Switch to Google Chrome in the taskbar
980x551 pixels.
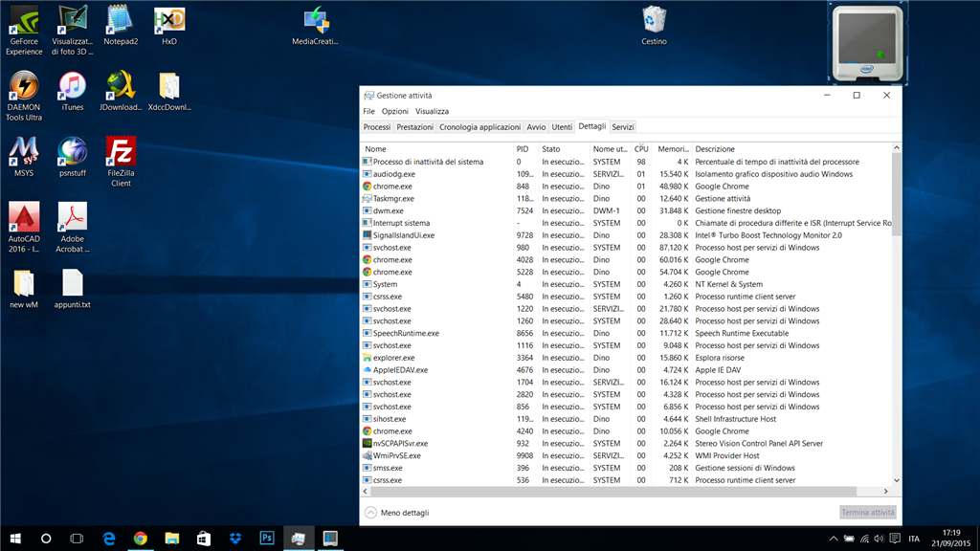140,538
